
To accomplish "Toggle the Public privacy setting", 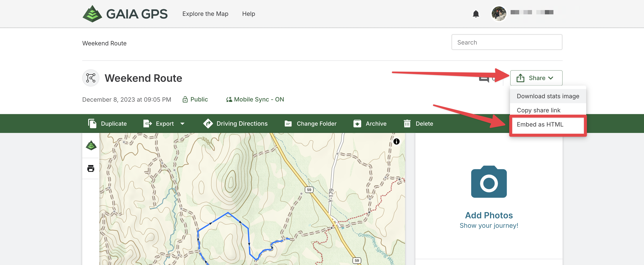I will pyautogui.click(x=195, y=100).
